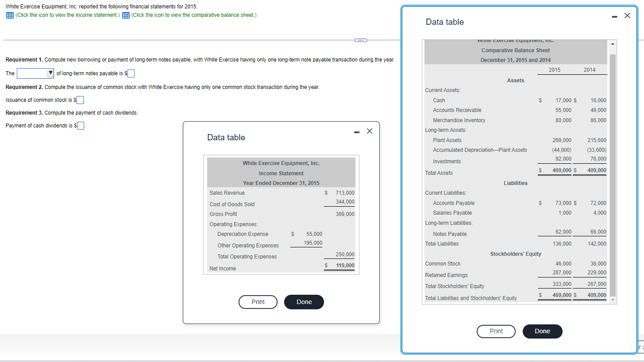
Task: Click the Stockholders' Equity section heading
Action: tap(516, 254)
